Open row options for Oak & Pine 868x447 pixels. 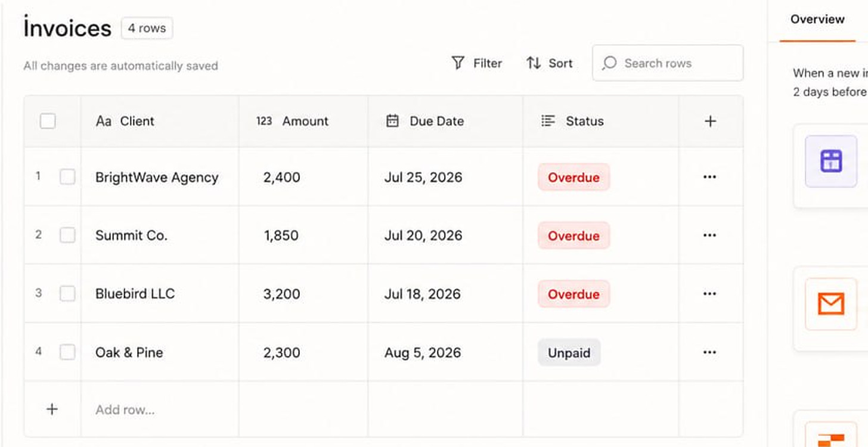point(709,352)
